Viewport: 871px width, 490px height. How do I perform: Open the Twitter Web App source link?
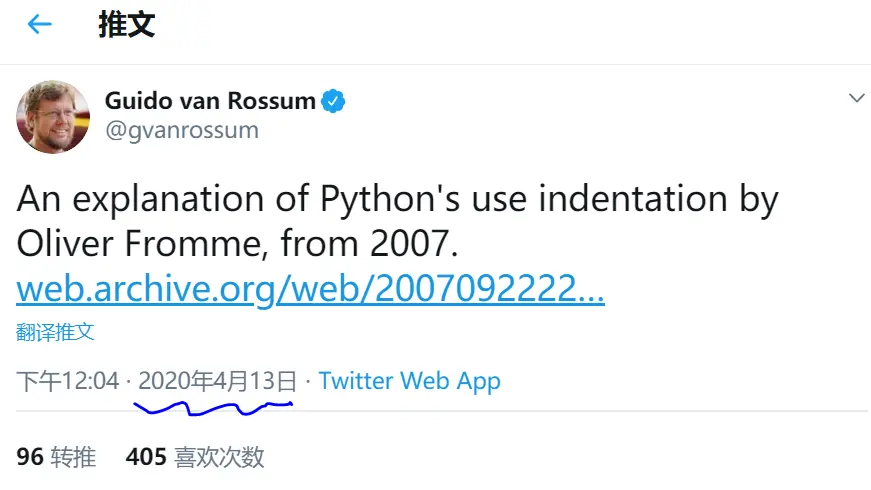pos(410,381)
